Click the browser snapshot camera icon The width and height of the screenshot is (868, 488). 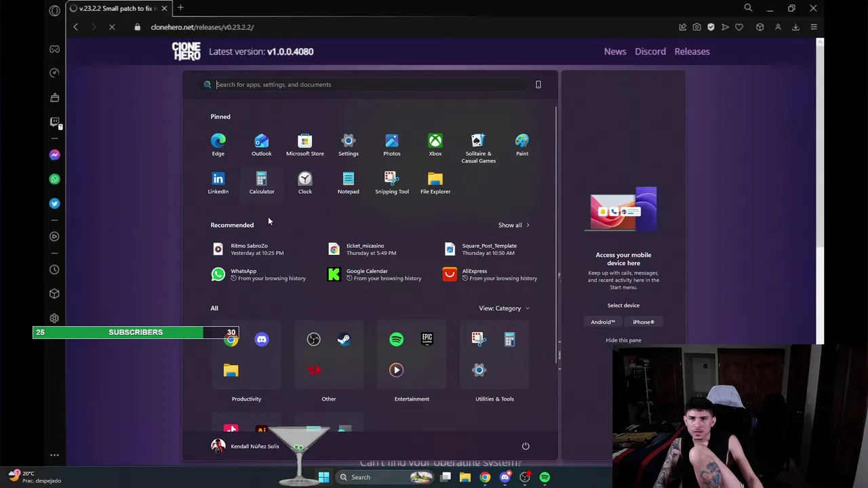pos(696,27)
